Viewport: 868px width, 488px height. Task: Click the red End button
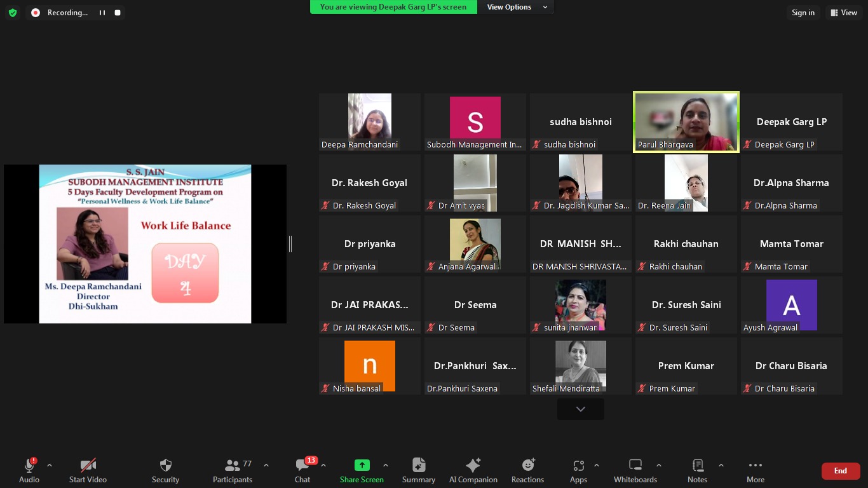(840, 471)
